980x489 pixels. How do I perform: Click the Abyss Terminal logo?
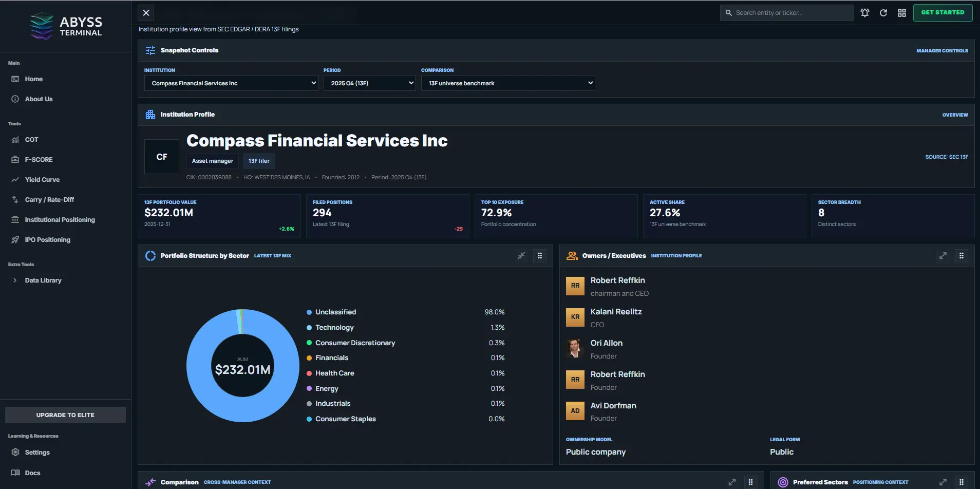66,26
